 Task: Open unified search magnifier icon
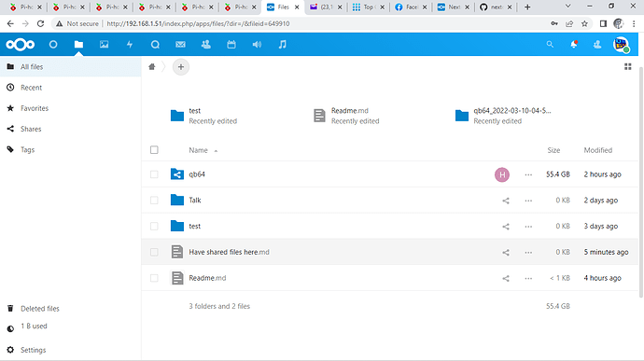point(550,45)
